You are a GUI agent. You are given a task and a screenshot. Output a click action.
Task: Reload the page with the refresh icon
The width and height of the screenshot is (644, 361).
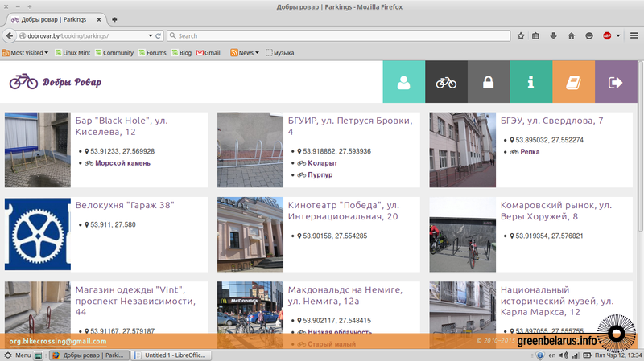coord(158,35)
